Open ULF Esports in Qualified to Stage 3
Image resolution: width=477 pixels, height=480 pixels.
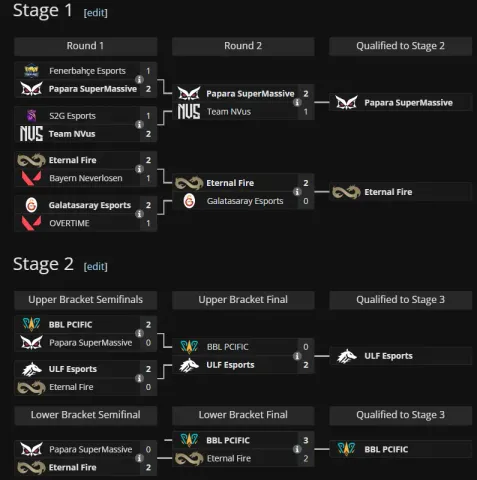pos(400,356)
